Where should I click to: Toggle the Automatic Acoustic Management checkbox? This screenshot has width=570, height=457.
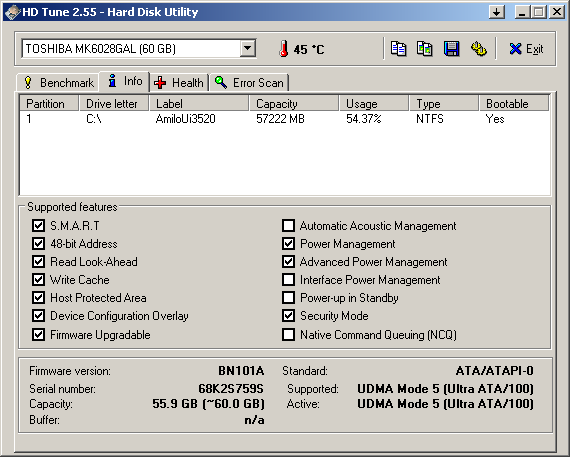(289, 225)
